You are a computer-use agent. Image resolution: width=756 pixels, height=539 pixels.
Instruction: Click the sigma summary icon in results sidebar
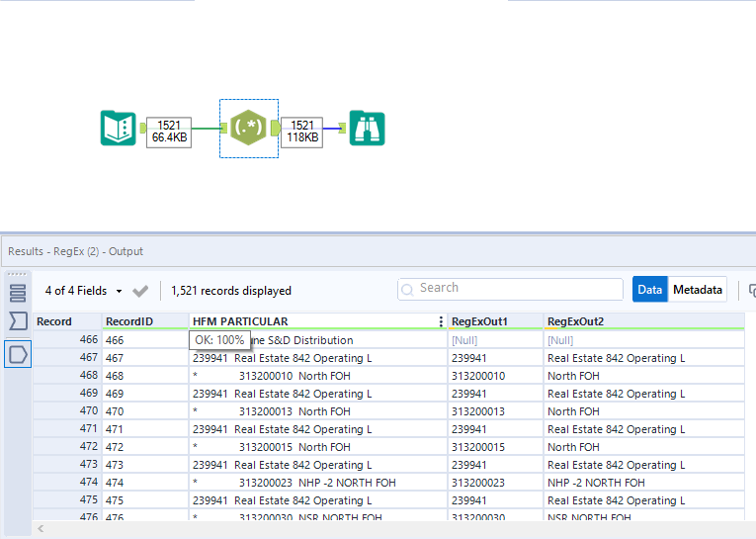tap(18, 320)
